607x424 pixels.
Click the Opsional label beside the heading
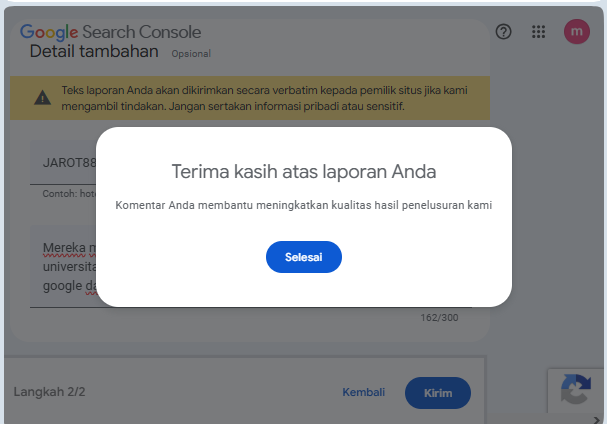tap(190, 53)
